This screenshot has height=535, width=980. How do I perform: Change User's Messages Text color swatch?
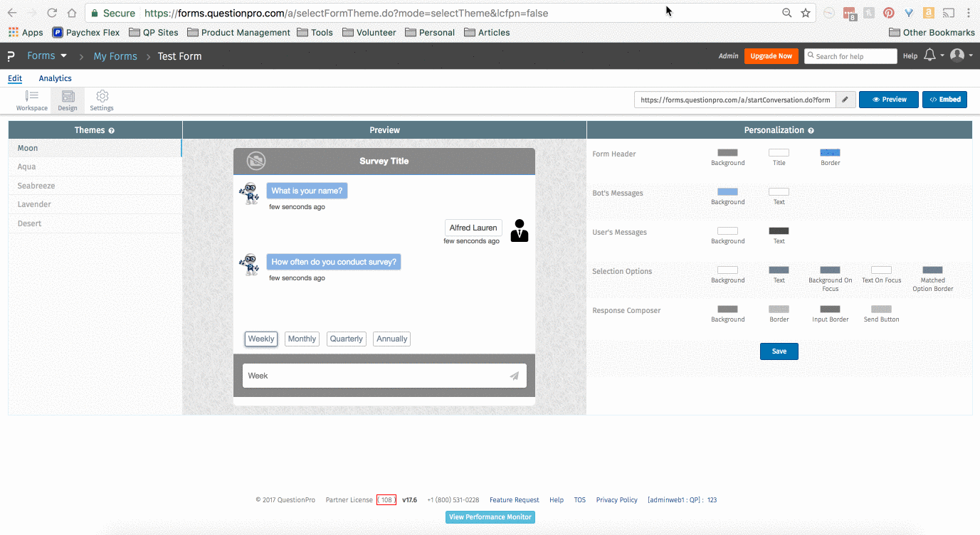pos(779,231)
